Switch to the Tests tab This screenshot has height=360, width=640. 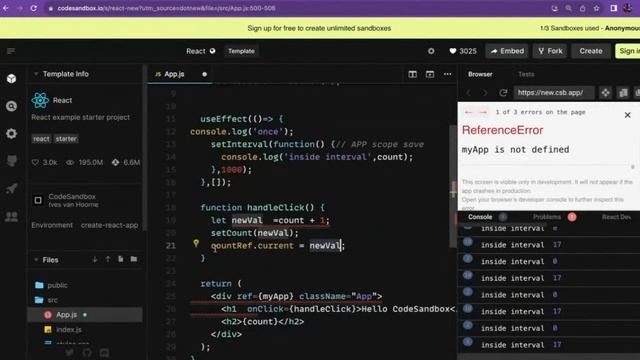[526, 74]
